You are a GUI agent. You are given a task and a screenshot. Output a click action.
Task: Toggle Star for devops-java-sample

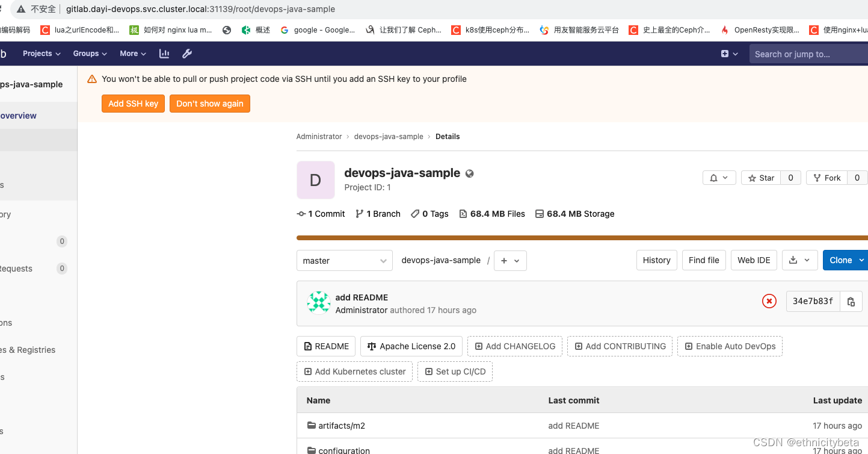pyautogui.click(x=760, y=178)
